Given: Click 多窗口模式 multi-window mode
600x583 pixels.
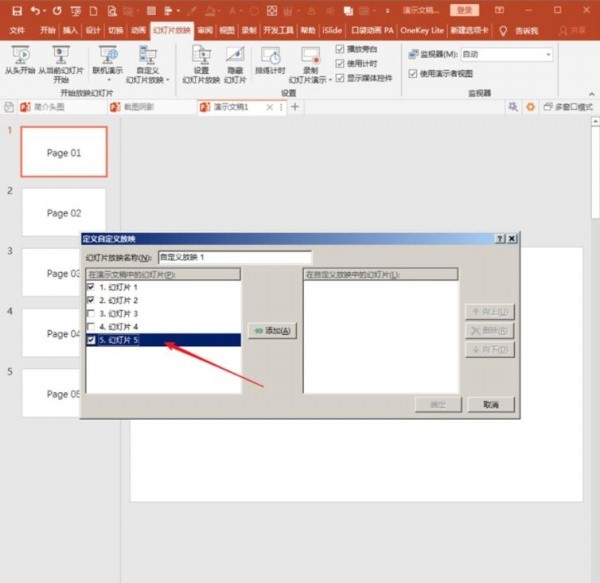Looking at the screenshot, I should 568,107.
